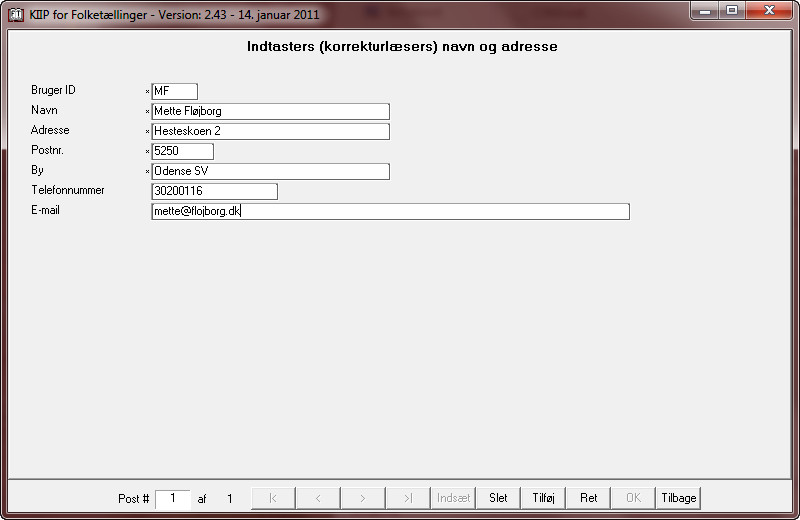Click the Navn field containing Mette Fløjborg

tap(270, 111)
